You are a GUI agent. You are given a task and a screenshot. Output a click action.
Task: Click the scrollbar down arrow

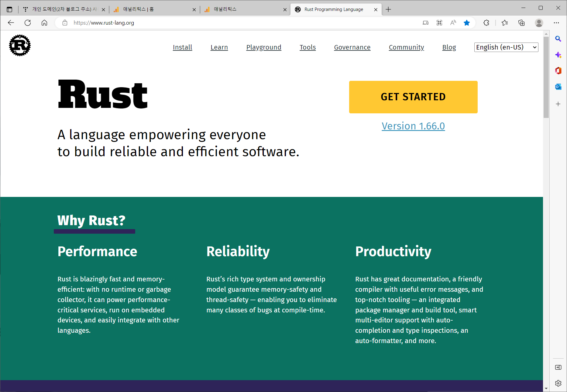pyautogui.click(x=546, y=388)
